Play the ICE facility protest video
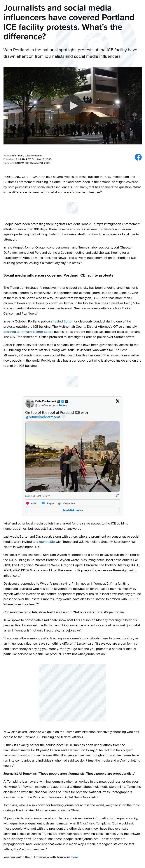The height and width of the screenshot is (868, 145). (x=73, y=106)
